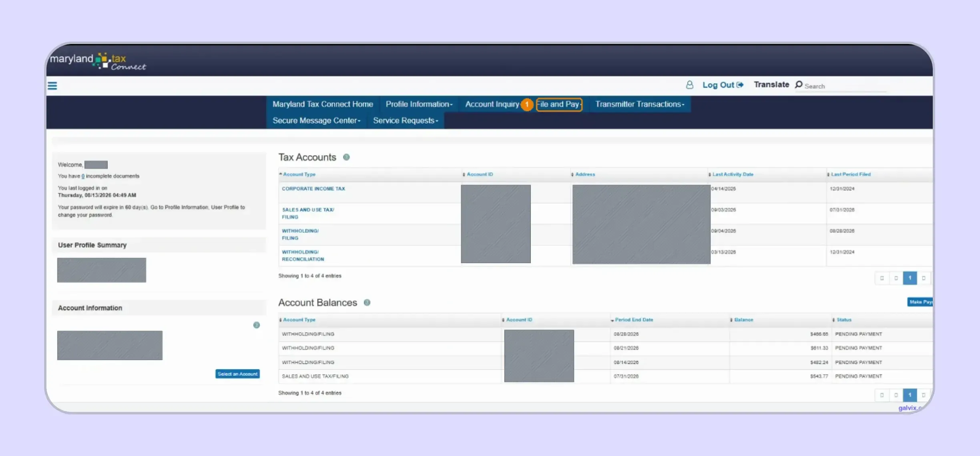
Task: Select page 1 in Account Balances pagination
Action: point(910,395)
